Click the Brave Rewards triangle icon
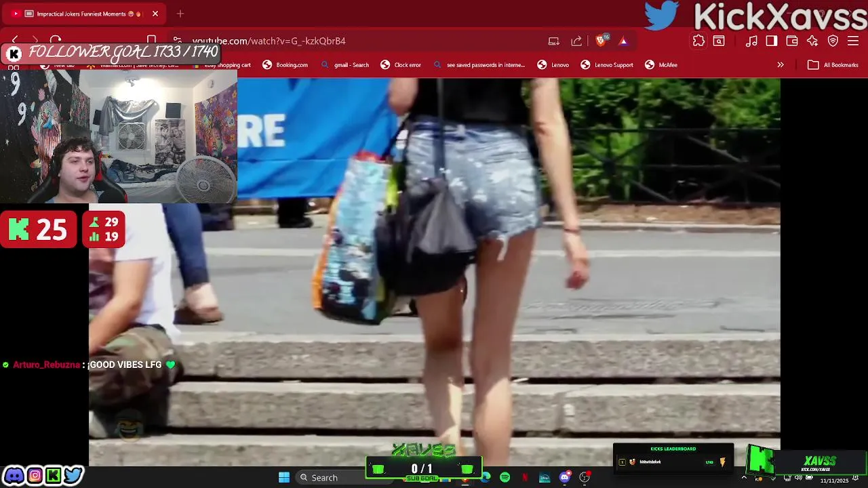868x488 pixels. [623, 41]
